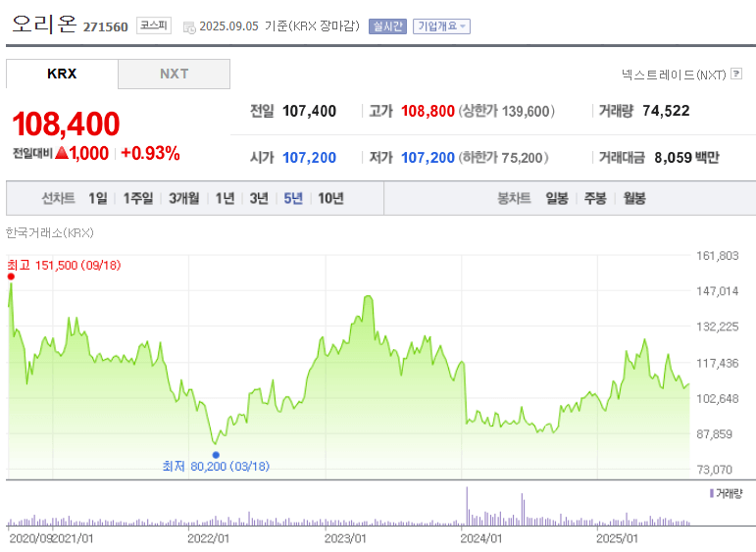Click the 한국거래소(KRX) chart caption

click(x=49, y=232)
